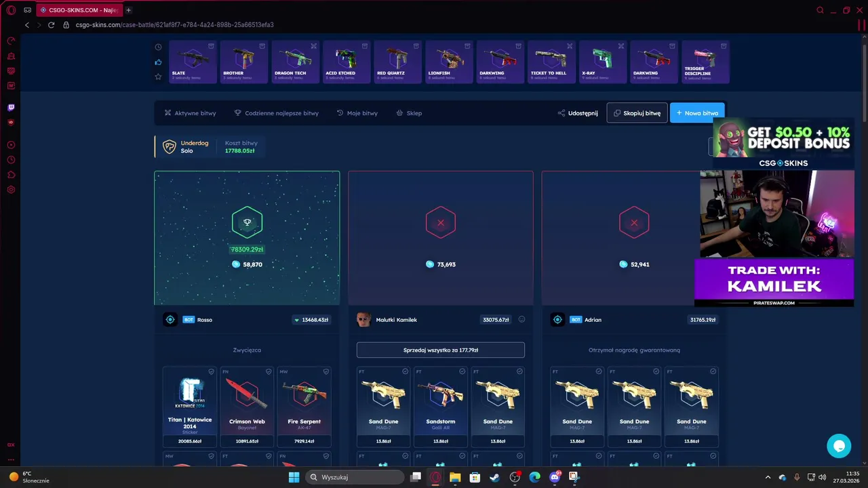Select the Sandstorm Galil AR card
The image size is (868, 488).
pyautogui.click(x=441, y=407)
